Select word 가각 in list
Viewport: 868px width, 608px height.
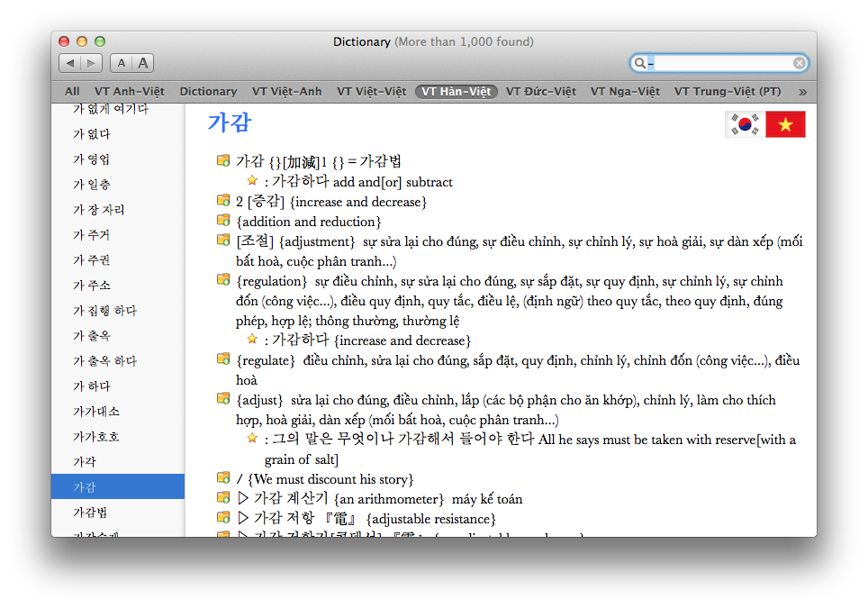click(118, 462)
